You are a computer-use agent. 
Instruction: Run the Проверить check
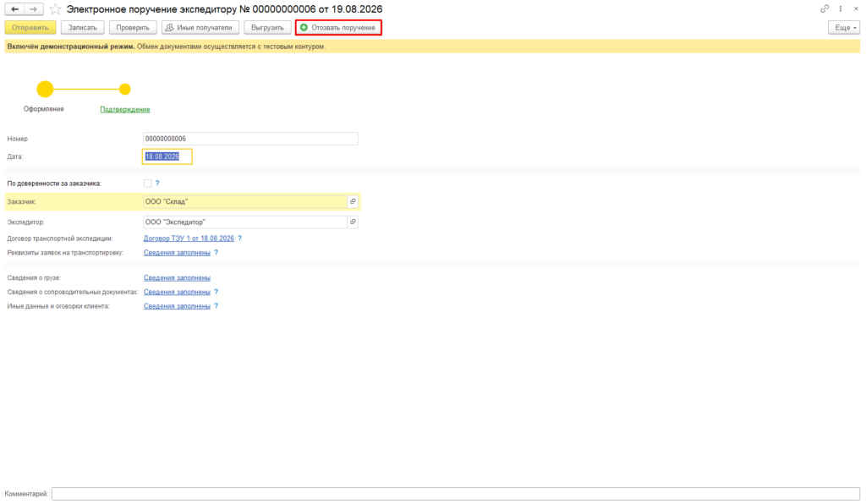133,28
